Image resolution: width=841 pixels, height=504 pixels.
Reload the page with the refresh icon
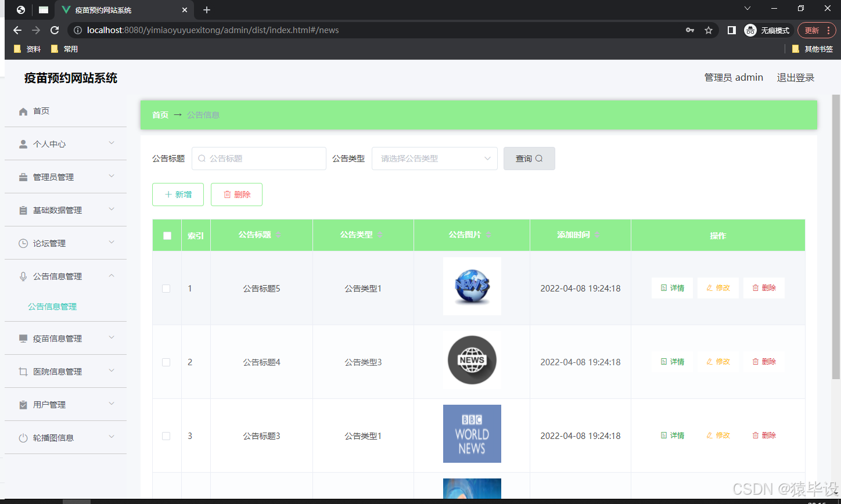[x=55, y=30]
